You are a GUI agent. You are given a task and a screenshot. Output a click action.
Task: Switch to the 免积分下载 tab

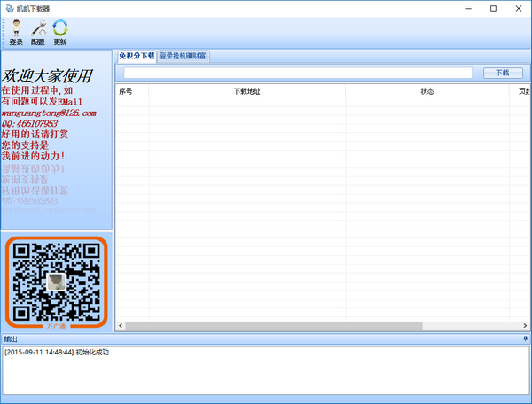point(137,56)
